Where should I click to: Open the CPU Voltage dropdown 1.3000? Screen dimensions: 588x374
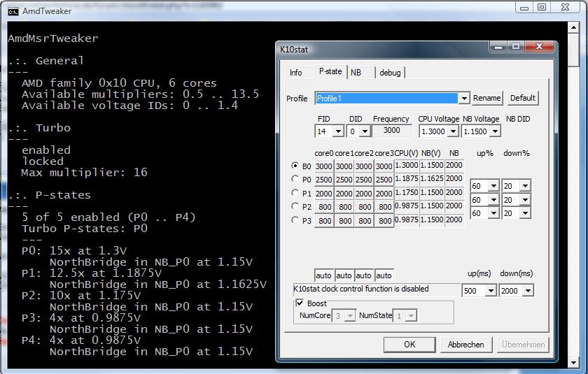click(453, 131)
